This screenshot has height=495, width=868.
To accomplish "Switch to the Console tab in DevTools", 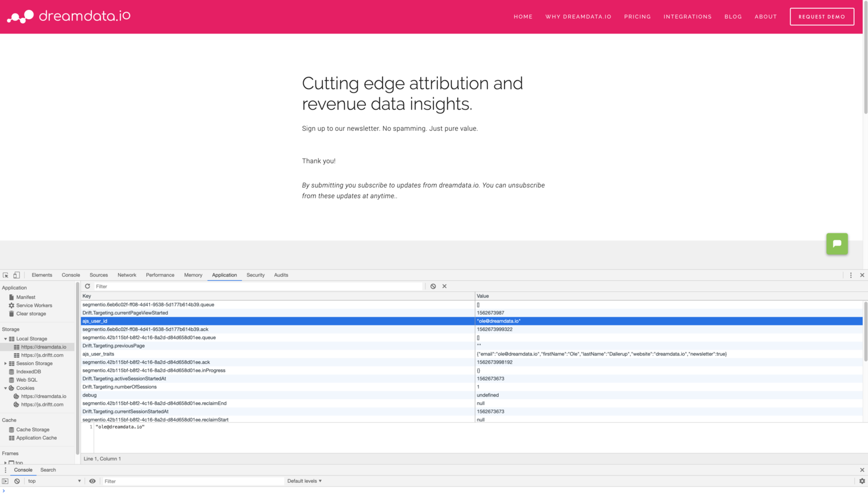I will click(x=71, y=275).
